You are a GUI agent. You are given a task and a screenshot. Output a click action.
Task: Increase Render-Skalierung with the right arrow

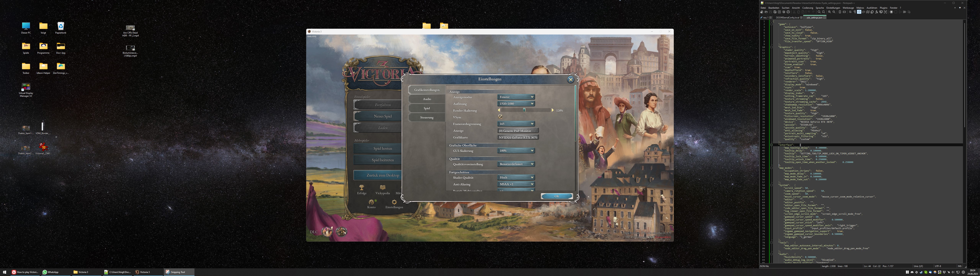(x=552, y=110)
